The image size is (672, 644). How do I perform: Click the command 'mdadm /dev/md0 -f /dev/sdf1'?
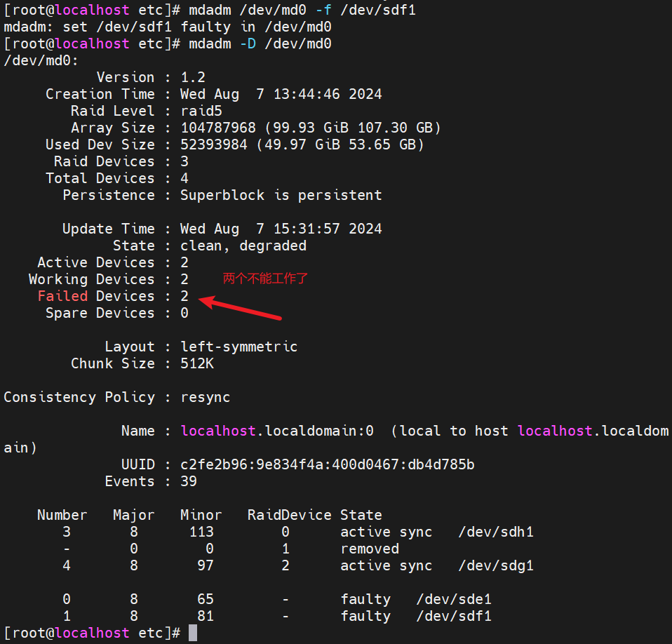coord(302,10)
